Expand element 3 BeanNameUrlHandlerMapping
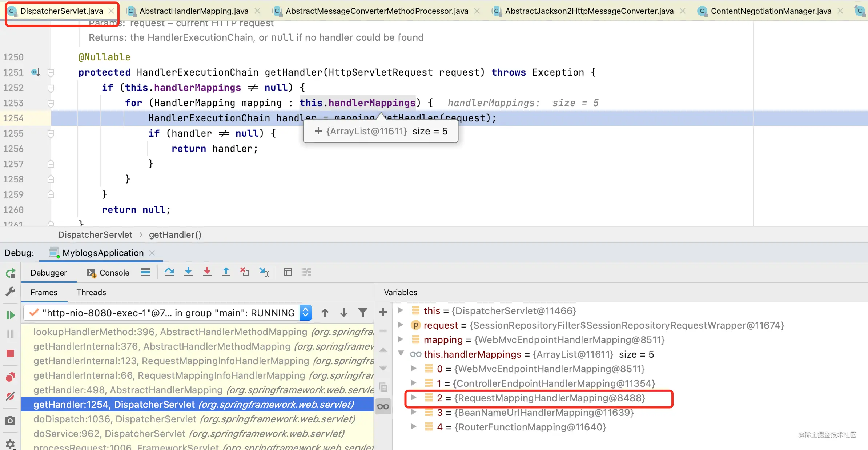The width and height of the screenshot is (868, 450). 413,412
